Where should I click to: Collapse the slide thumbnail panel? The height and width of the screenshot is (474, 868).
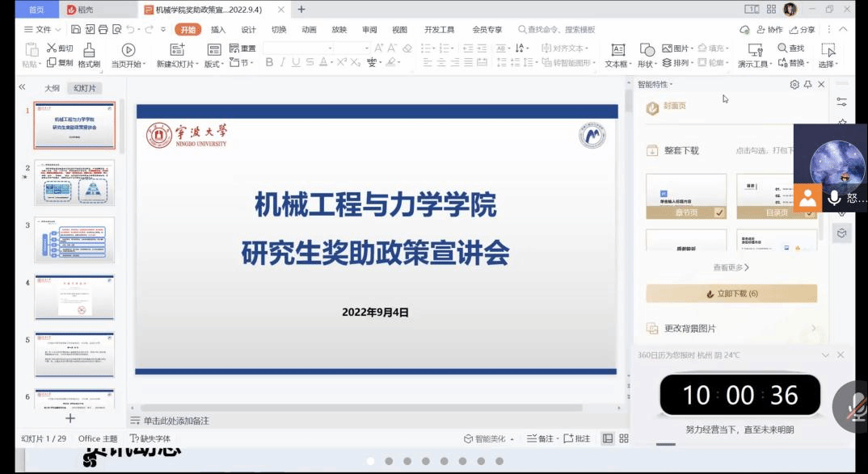point(22,87)
